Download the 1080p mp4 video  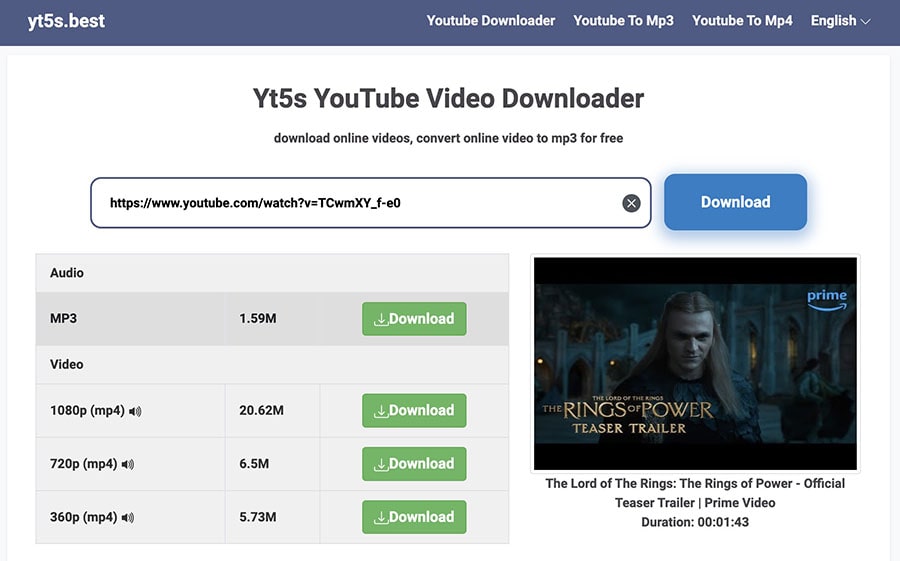[x=414, y=411]
